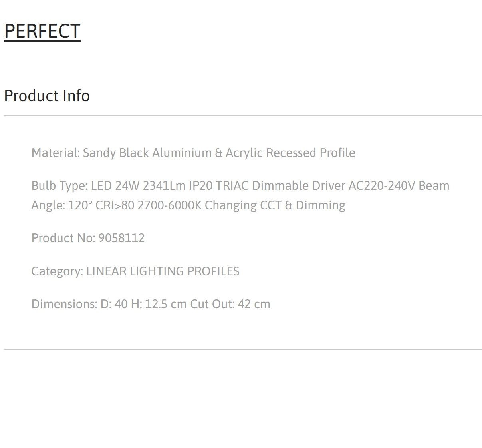Viewport: 482px width, 448px height.
Task: Click the 2700-6000K colour temperature text
Action: 169,205
